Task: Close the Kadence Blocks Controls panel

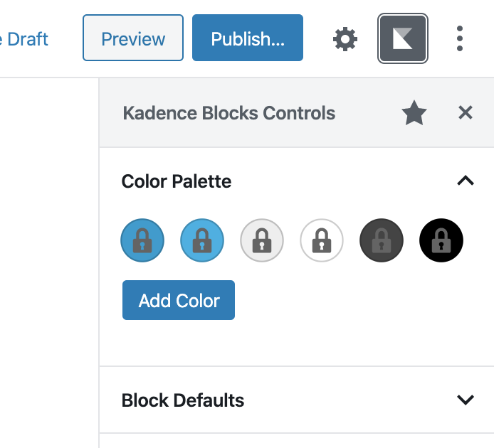Action: (466, 112)
